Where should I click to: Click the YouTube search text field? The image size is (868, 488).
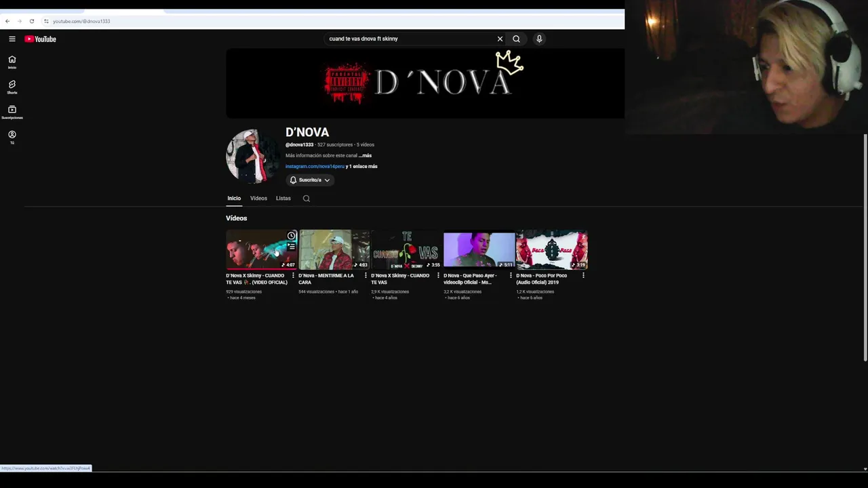tap(410, 39)
